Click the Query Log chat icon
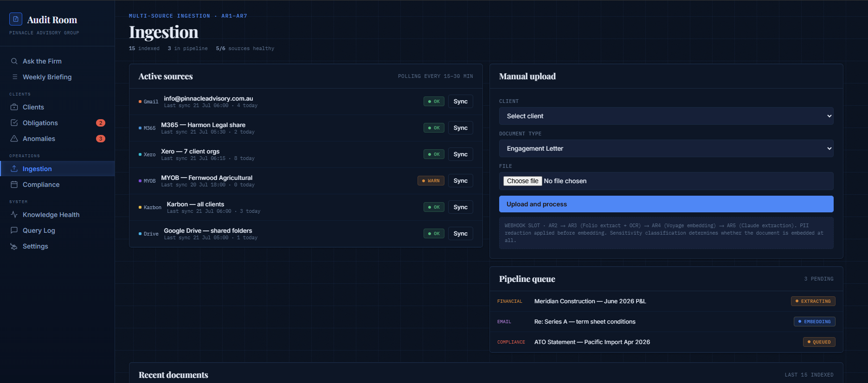The image size is (868, 383). pos(14,230)
